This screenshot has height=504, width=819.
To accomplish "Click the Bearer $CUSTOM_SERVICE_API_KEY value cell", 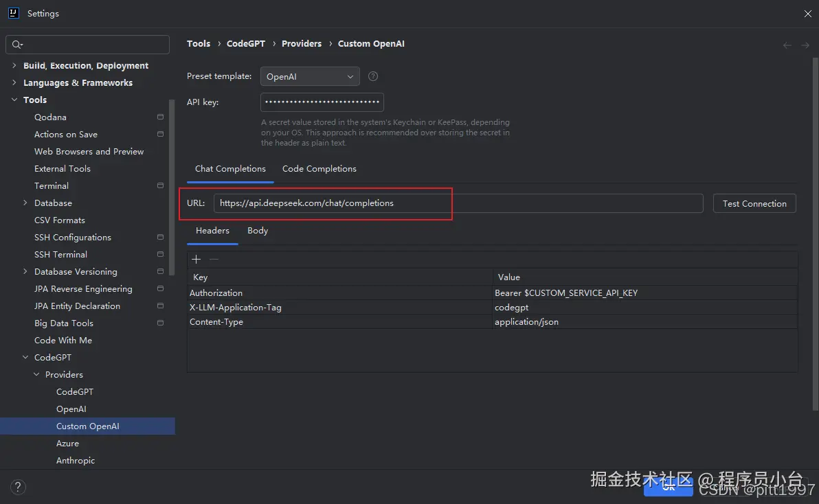I will [645, 293].
